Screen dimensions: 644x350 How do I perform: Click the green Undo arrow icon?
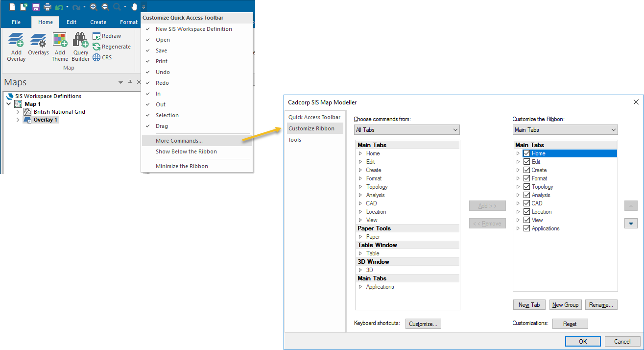(59, 7)
